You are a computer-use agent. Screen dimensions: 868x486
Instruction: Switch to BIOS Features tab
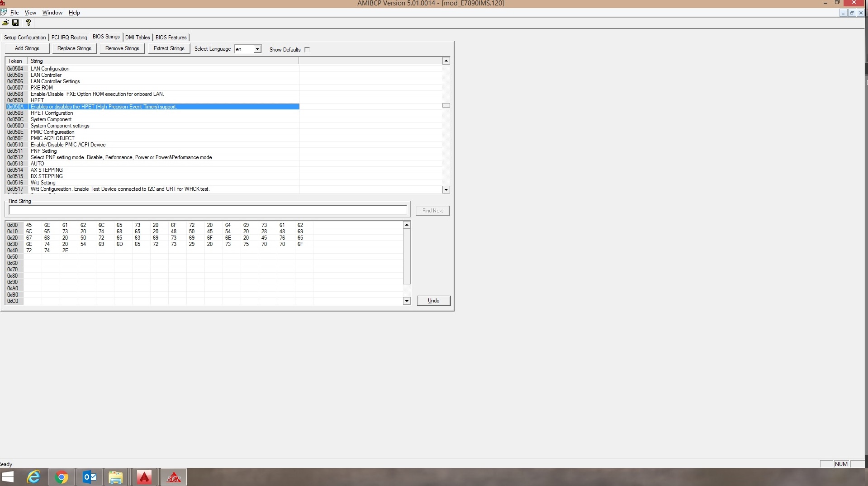point(171,38)
